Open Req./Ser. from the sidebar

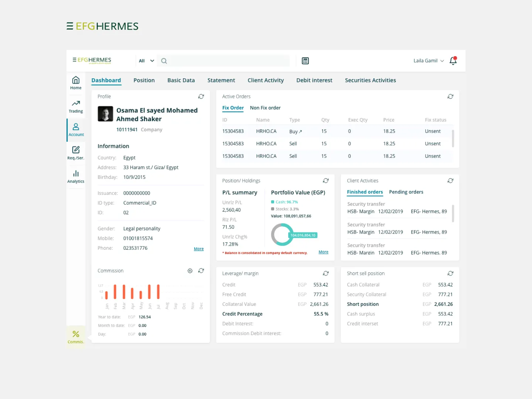[76, 153]
